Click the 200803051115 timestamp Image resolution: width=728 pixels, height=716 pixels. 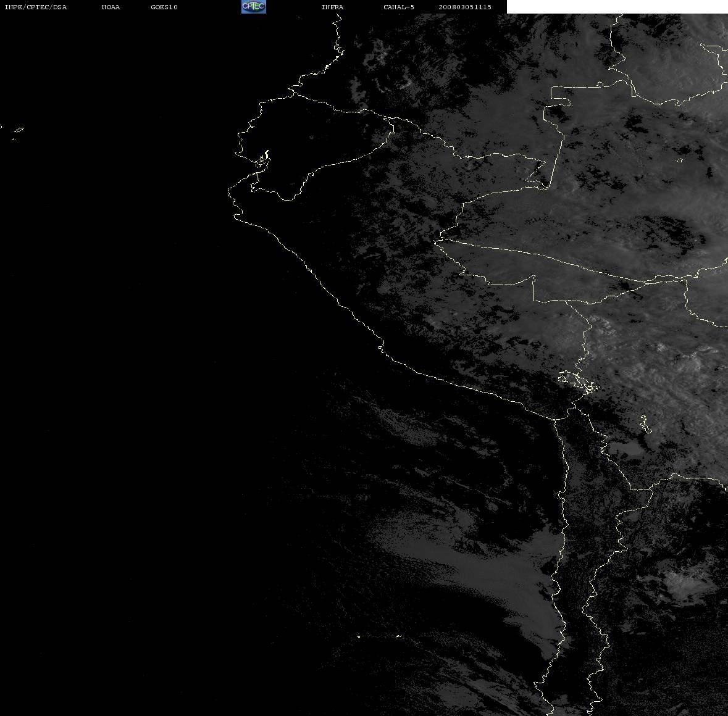(x=465, y=7)
